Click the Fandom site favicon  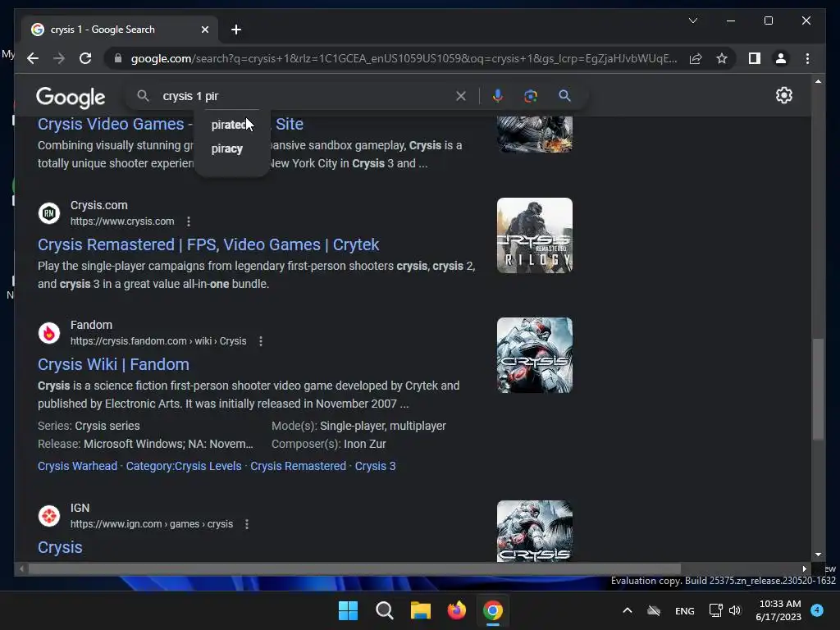(x=49, y=333)
